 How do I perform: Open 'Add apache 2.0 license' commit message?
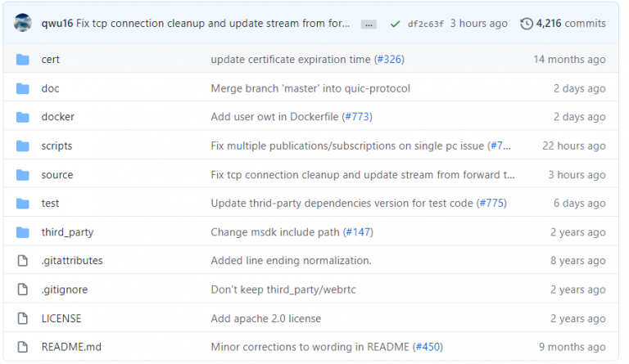click(266, 318)
